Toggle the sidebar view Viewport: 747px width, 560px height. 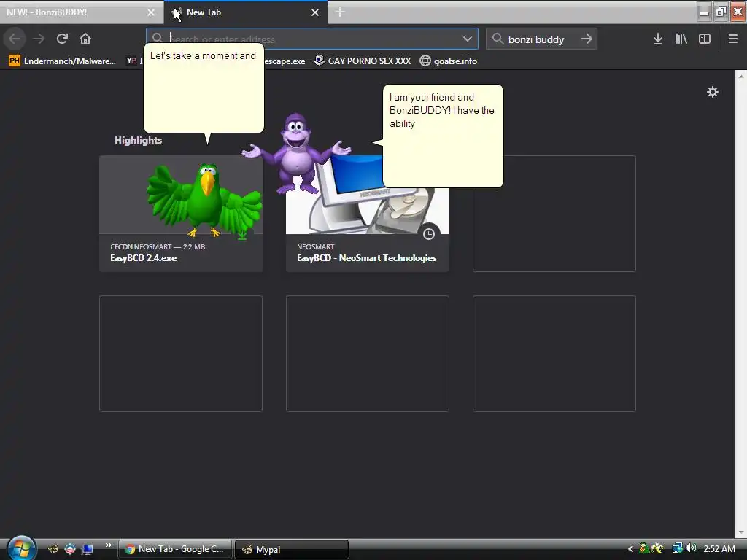point(705,39)
